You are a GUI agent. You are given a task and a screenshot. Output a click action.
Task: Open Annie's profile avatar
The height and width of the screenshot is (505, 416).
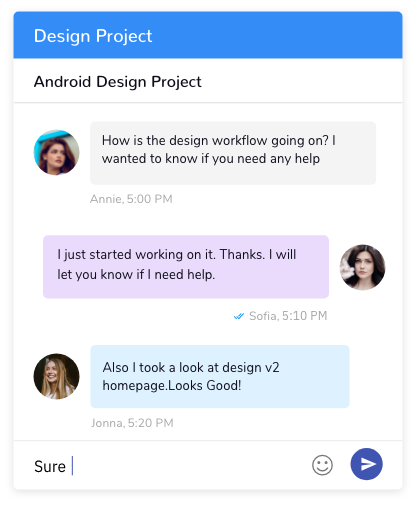coord(56,152)
